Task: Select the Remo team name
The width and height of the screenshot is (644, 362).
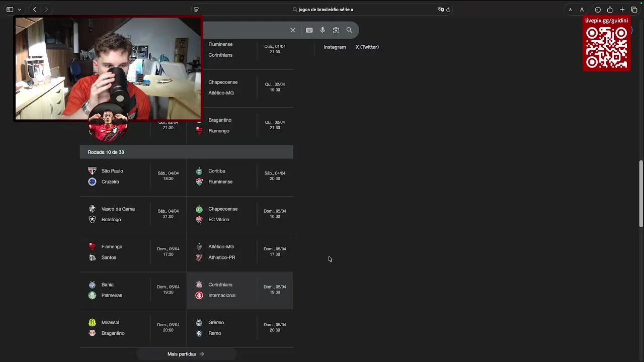Action: click(215, 333)
